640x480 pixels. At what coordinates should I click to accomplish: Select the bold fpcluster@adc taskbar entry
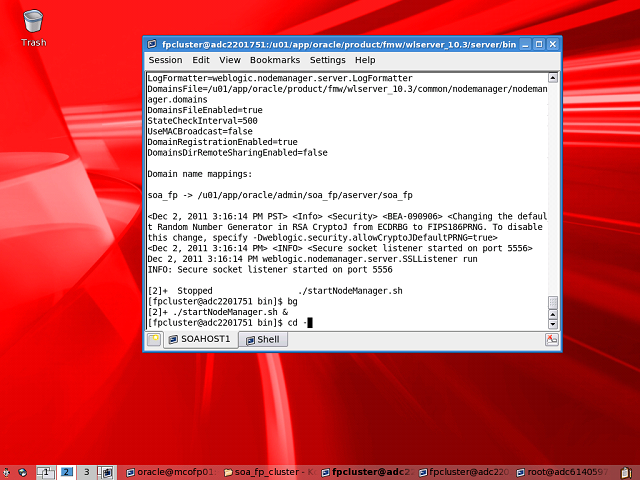click(368, 472)
